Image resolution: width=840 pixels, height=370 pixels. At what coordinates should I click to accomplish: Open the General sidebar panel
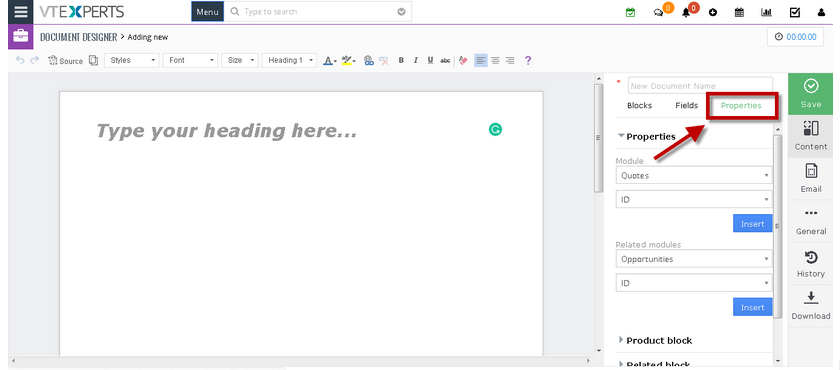click(811, 221)
